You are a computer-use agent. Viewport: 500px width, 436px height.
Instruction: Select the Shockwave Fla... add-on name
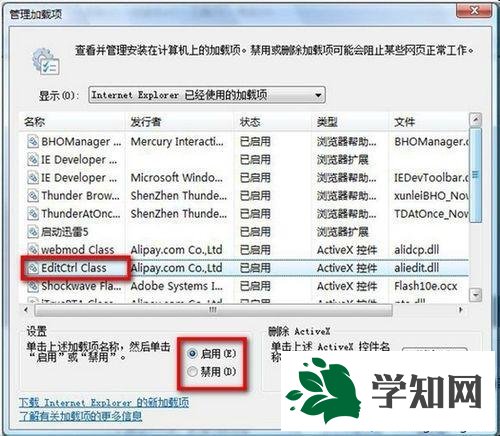coord(81,286)
